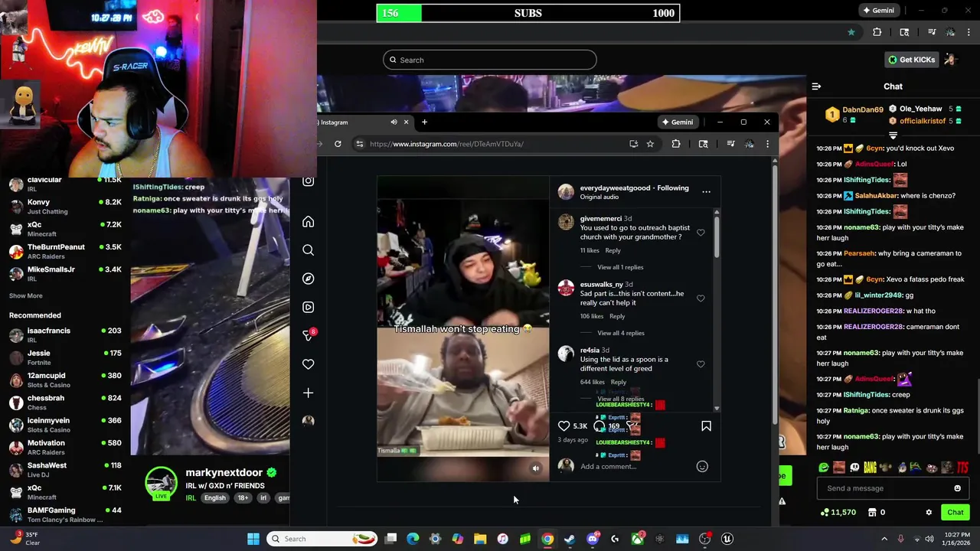
Task: Reload the Instagram page
Action: coord(338,144)
